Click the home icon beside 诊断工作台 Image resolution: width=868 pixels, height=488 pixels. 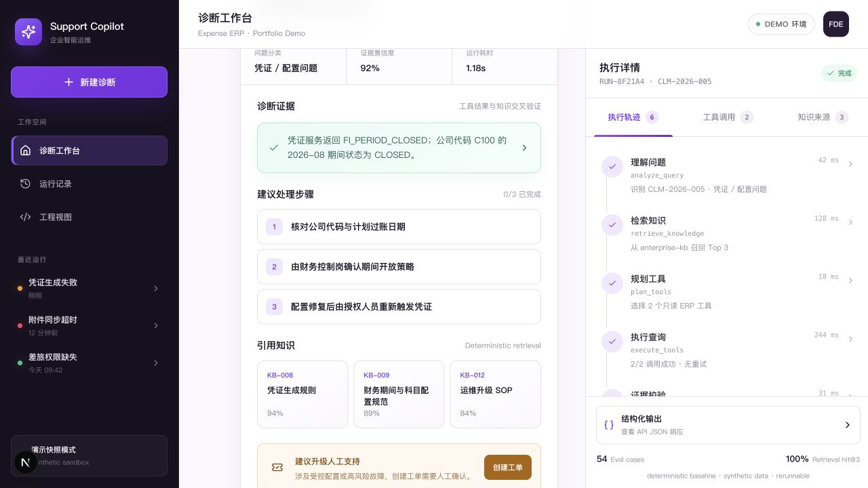coord(25,150)
